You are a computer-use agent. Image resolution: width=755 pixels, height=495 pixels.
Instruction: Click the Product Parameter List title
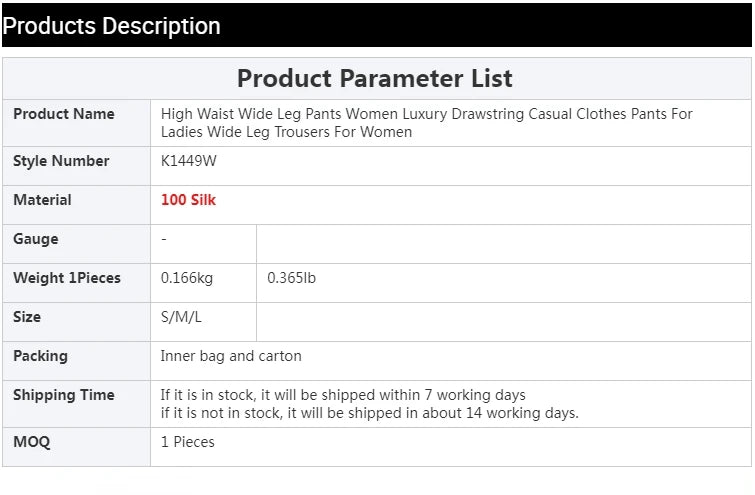coord(375,78)
